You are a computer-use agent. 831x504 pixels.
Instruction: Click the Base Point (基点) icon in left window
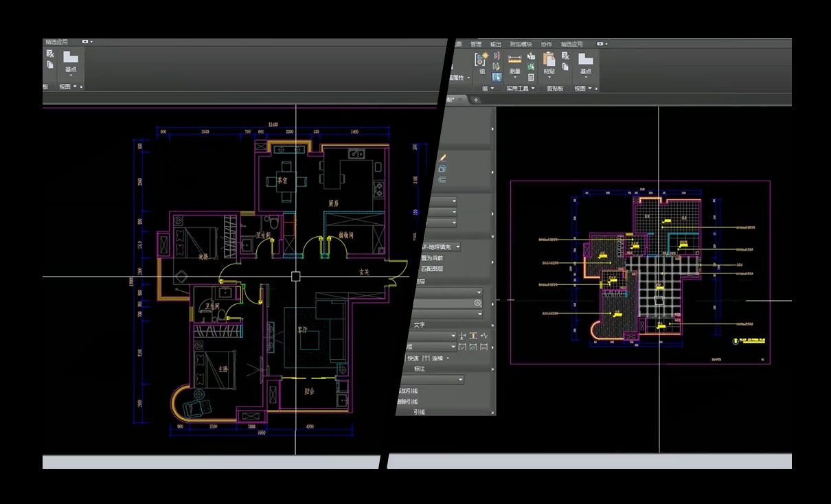[70, 56]
